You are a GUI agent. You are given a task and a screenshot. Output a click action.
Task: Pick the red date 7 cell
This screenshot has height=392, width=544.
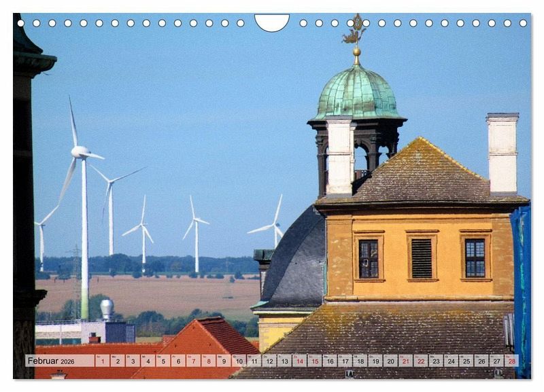point(194,361)
